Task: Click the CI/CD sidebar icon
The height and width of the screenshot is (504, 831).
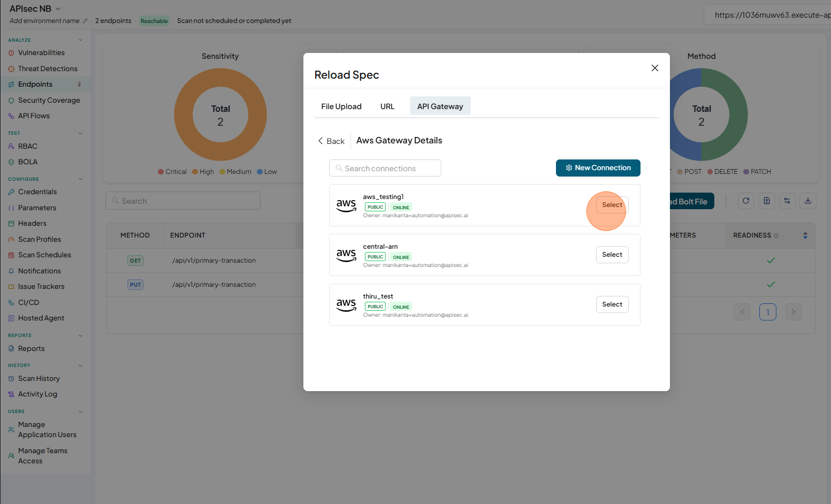Action: 11,303
